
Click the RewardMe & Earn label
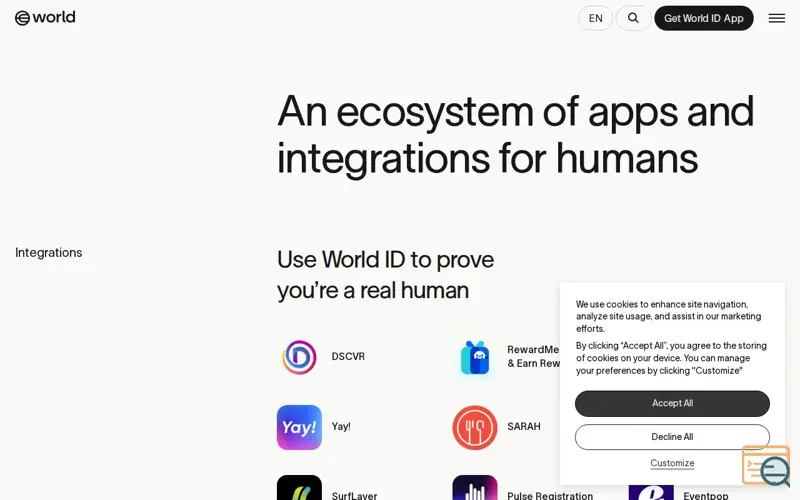pos(533,357)
